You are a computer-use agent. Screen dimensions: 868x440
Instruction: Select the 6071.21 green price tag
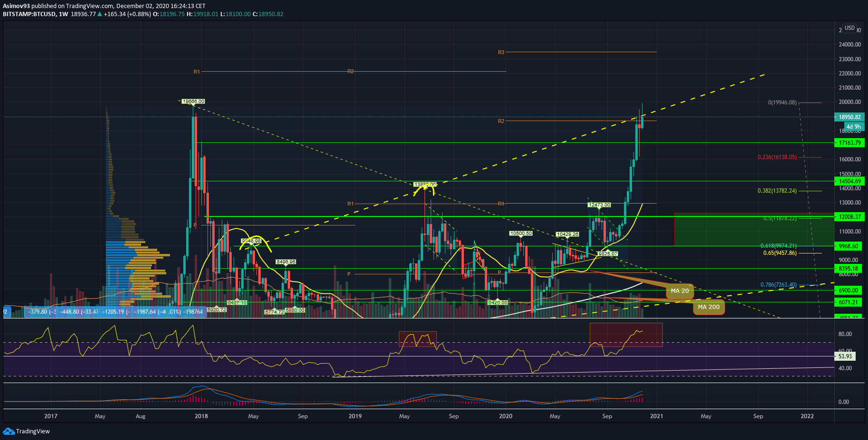pyautogui.click(x=849, y=302)
